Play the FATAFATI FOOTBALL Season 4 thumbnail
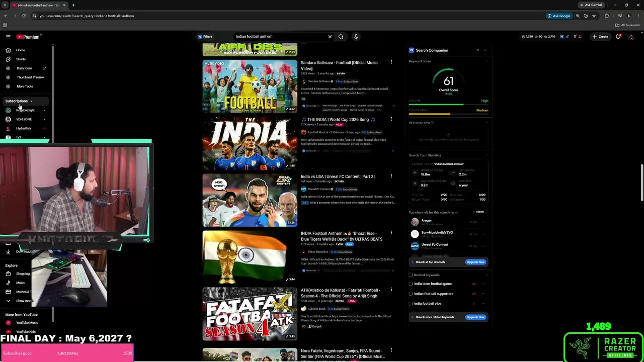Image resolution: width=644 pixels, height=362 pixels. 250,314
